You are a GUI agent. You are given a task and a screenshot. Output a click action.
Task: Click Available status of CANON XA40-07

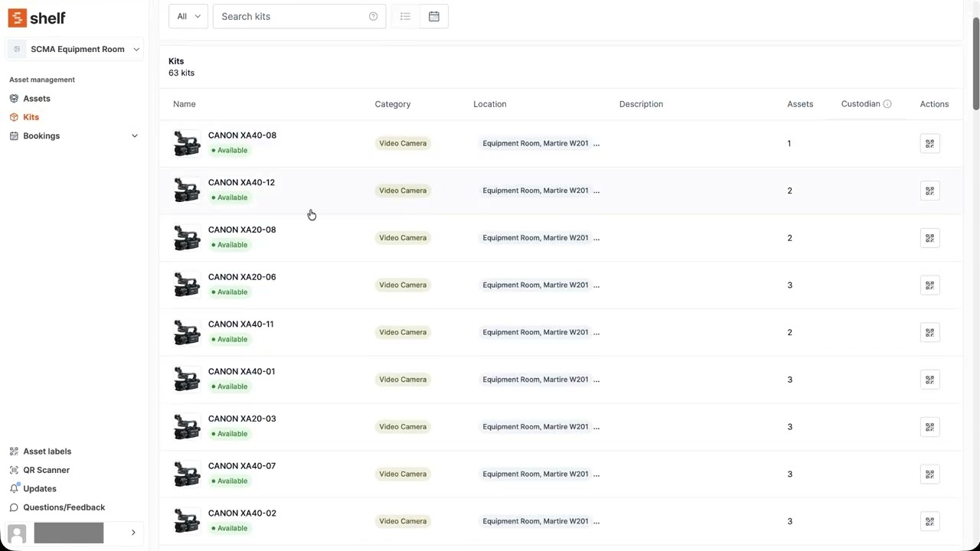[230, 481]
